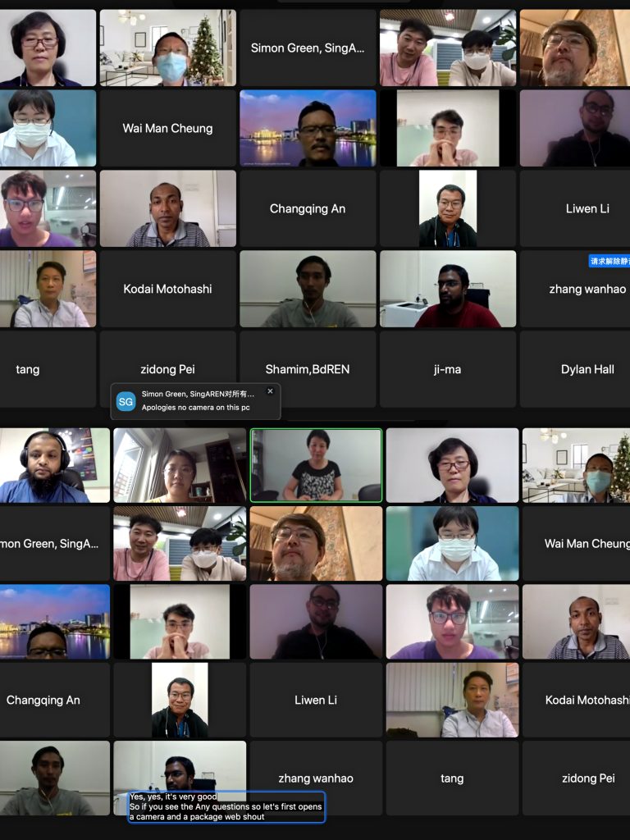Viewport: 630px width, 840px height.
Task: Select the woman by the window video
Action: tap(180, 465)
